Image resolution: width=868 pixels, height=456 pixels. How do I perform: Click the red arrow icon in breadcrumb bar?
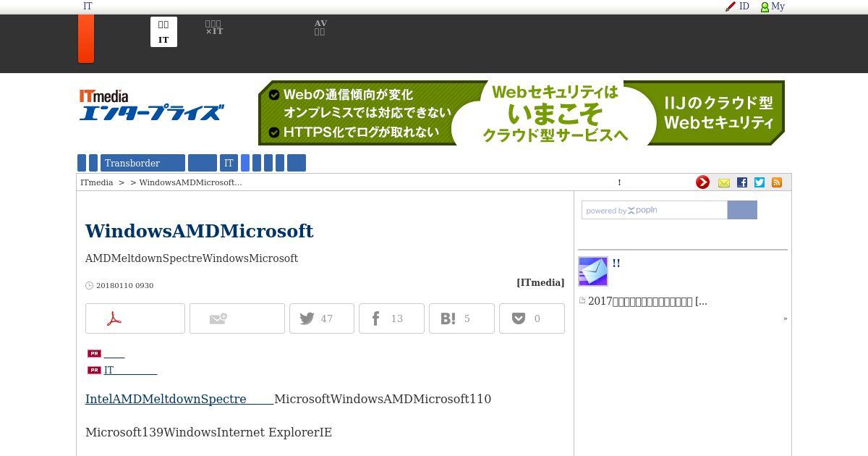(x=702, y=182)
